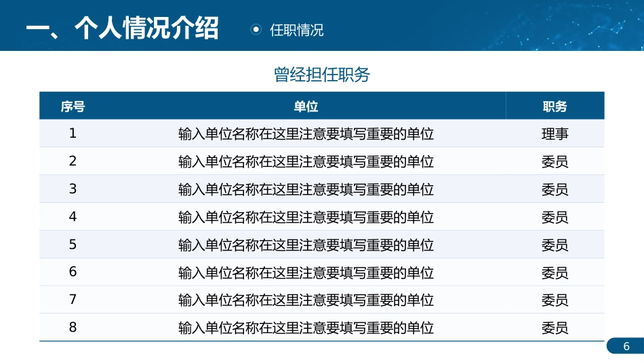Click the 单位 text in row 5
644x363 pixels.
[306, 245]
